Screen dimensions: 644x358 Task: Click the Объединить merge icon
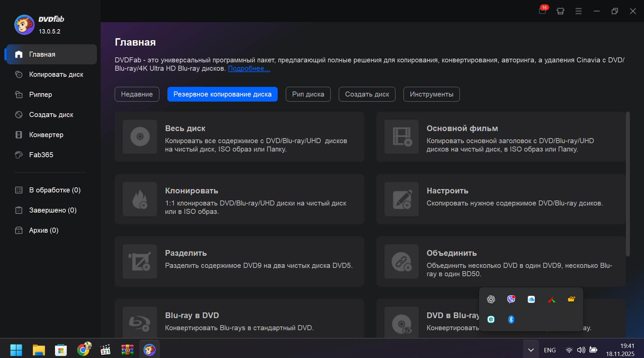[x=401, y=261]
